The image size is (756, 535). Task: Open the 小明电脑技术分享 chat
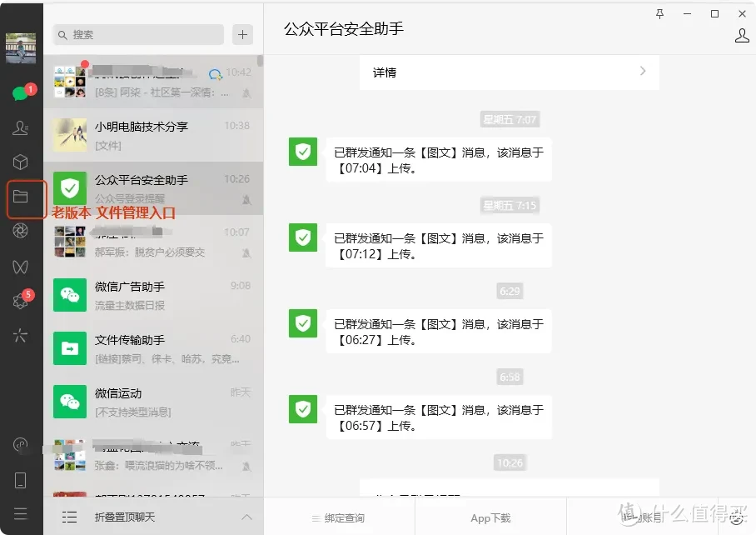pos(153,135)
